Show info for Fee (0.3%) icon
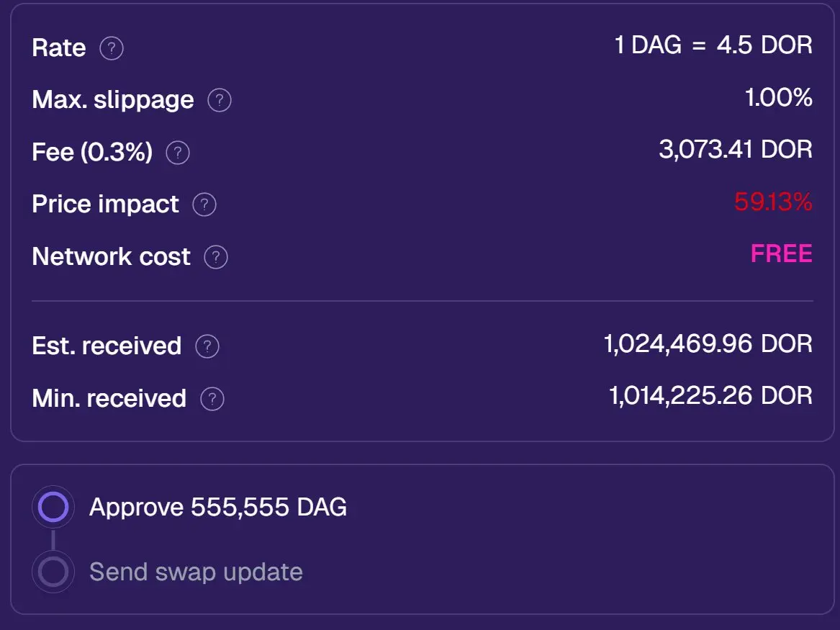The width and height of the screenshot is (840, 630). pos(177,153)
